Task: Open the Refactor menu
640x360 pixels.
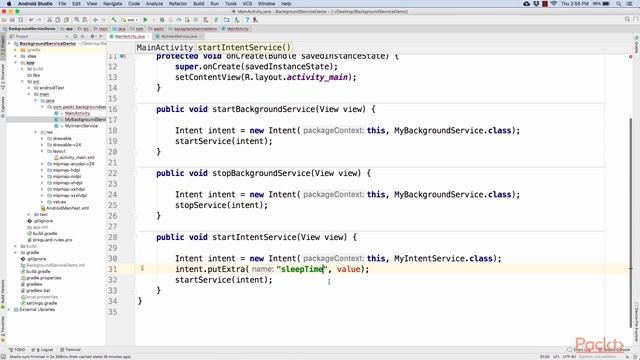Action: 178,4
